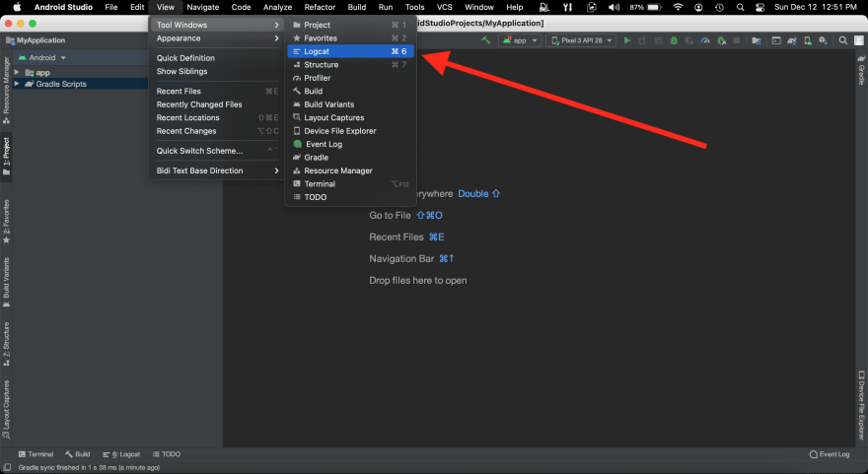Open Event Log in the status bar

tap(830, 454)
